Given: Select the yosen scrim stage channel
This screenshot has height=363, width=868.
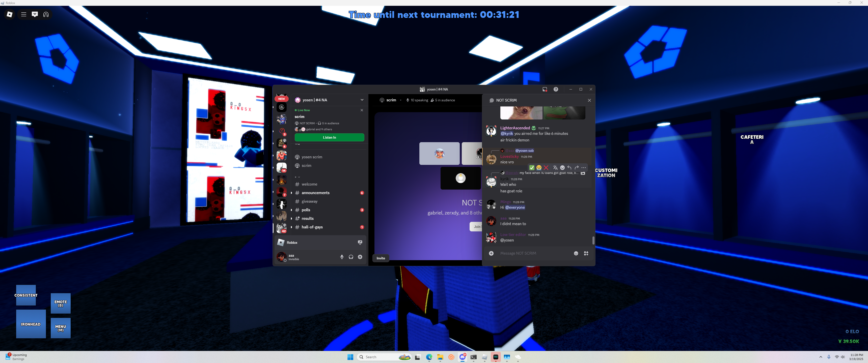Looking at the screenshot, I should [x=312, y=157].
